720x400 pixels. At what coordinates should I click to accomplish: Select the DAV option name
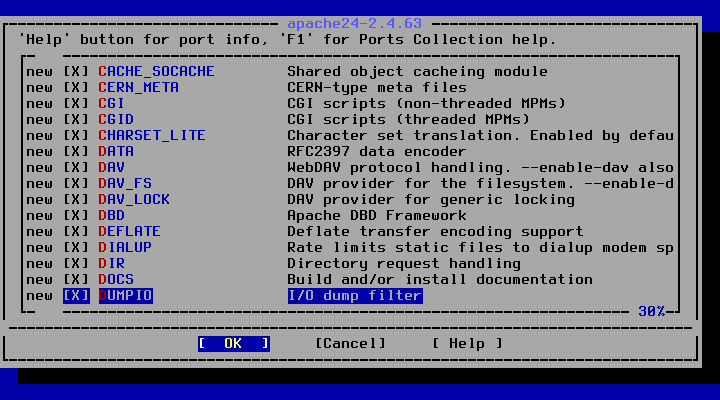[x=112, y=168]
